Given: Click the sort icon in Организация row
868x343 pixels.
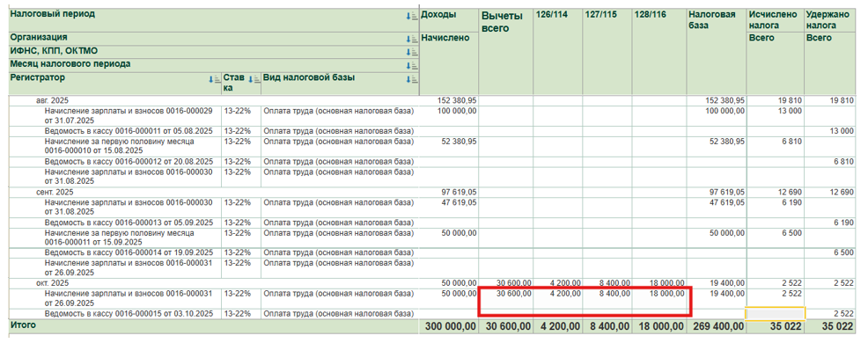Looking at the screenshot, I should coord(411,39).
